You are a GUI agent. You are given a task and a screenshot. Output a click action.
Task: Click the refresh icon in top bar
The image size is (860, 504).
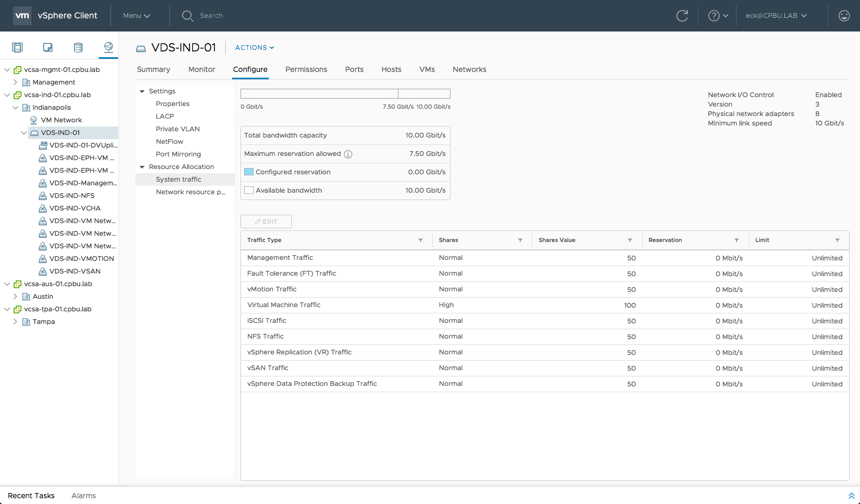pyautogui.click(x=682, y=16)
